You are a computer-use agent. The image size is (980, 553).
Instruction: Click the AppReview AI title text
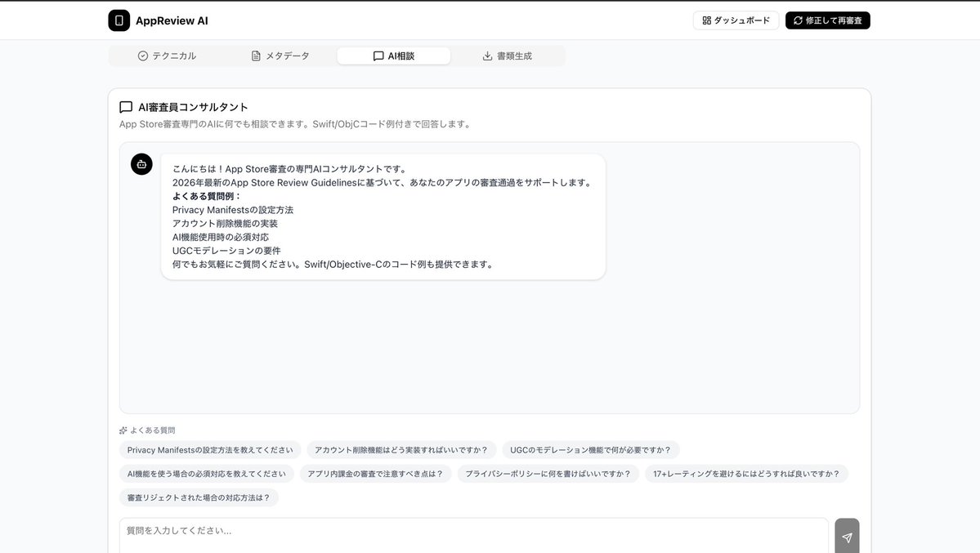172,20
